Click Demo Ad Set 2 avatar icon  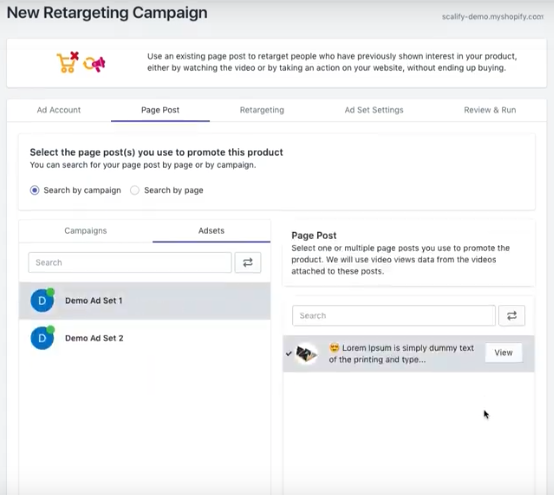[42, 338]
